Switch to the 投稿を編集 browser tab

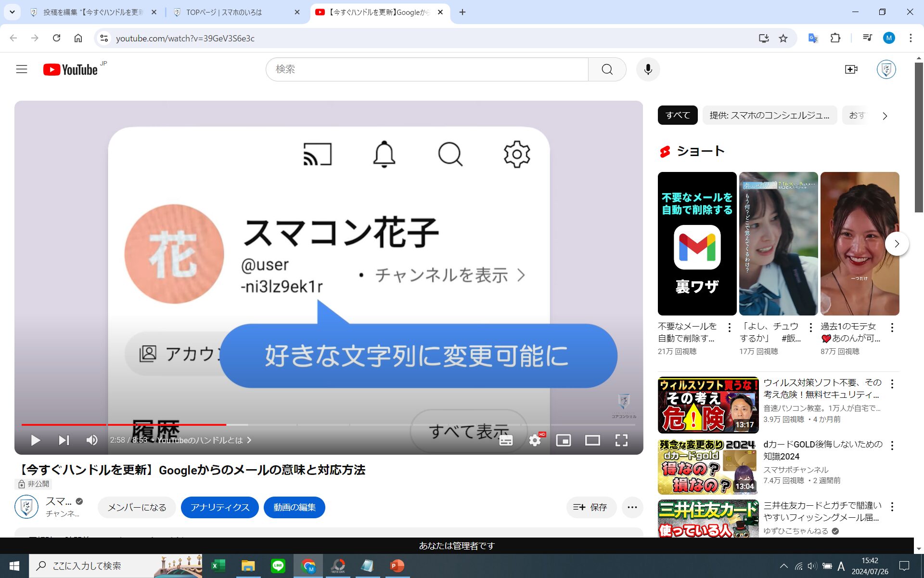(x=93, y=12)
